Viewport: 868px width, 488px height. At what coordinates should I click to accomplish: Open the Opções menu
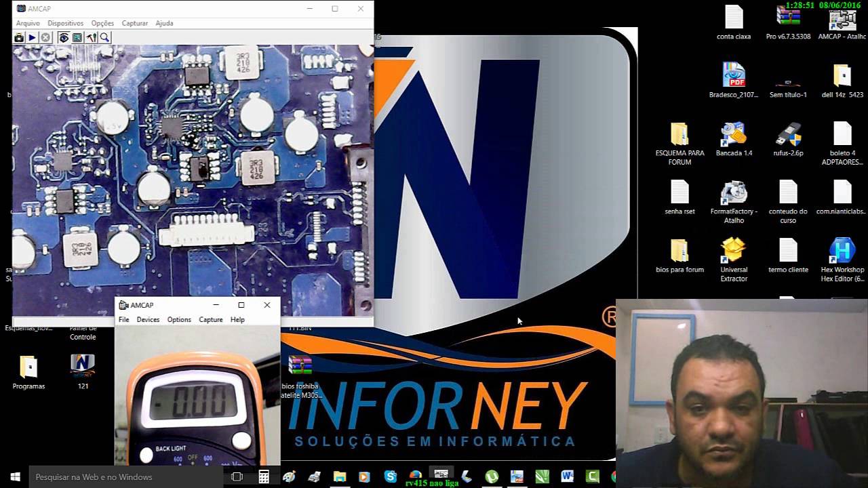102,23
